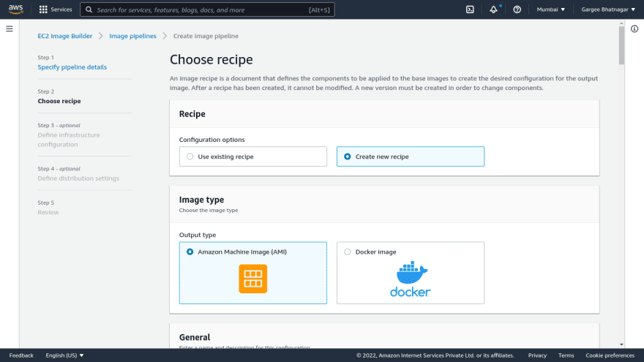This screenshot has height=362, width=644.
Task: Open the Gargee Bhatnagar account menu
Action: click(x=608, y=10)
